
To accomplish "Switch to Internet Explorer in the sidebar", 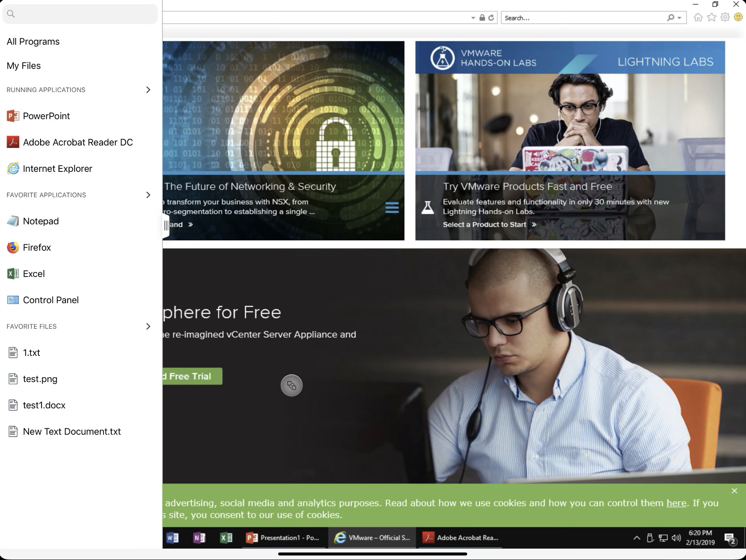I will (x=50, y=168).
